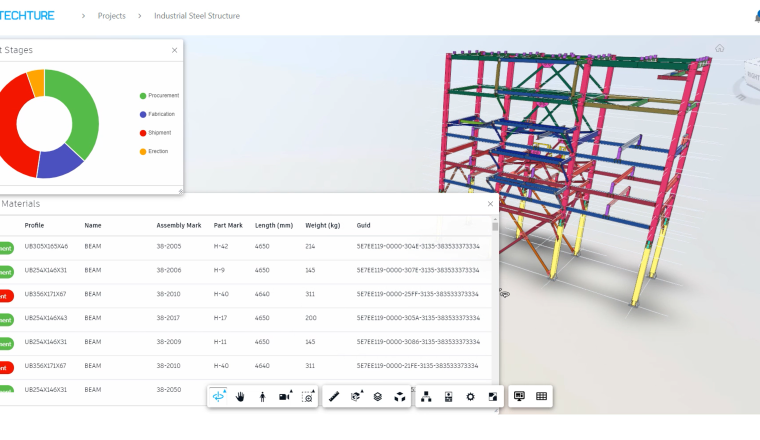760x440 pixels.
Task: Activate the Pan hand tool
Action: [x=240, y=397]
